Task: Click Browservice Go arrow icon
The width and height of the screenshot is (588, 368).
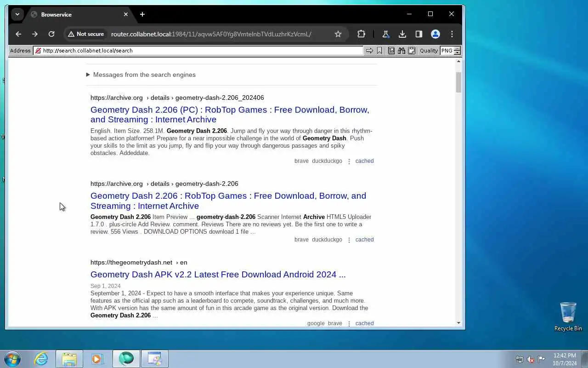Action: 369,51
